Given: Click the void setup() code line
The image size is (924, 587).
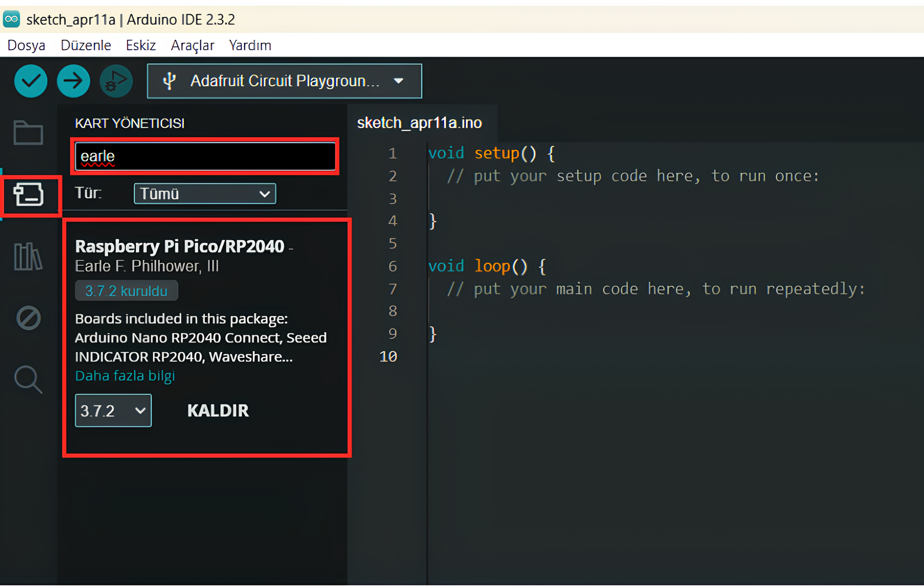Looking at the screenshot, I should pos(491,153).
